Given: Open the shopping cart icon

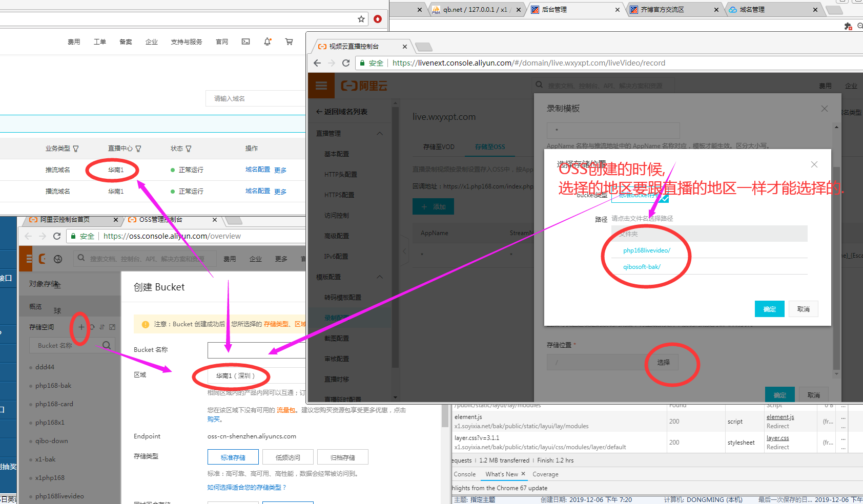Looking at the screenshot, I should (x=289, y=41).
